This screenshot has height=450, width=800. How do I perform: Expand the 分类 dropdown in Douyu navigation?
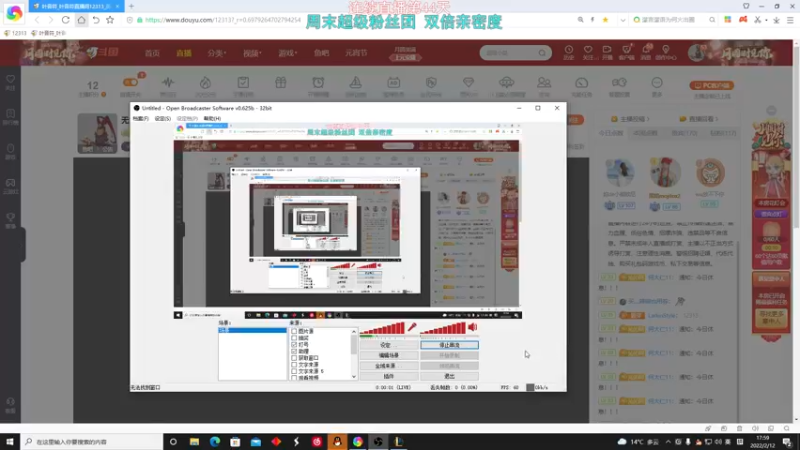pyautogui.click(x=217, y=53)
